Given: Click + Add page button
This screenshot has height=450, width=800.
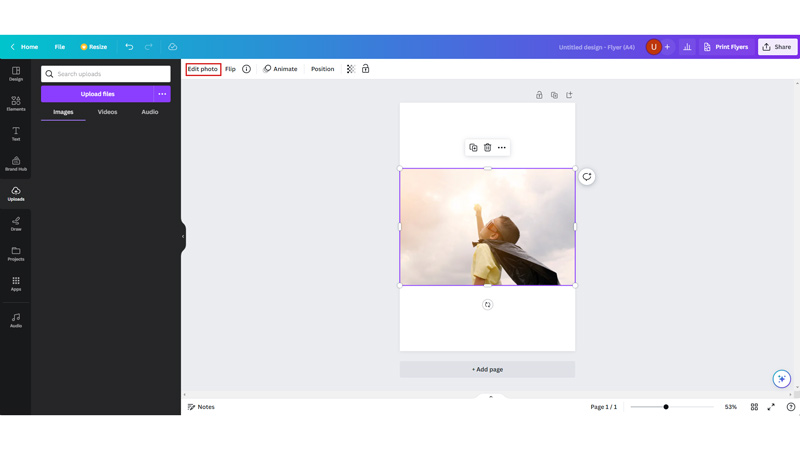Looking at the screenshot, I should (x=487, y=369).
